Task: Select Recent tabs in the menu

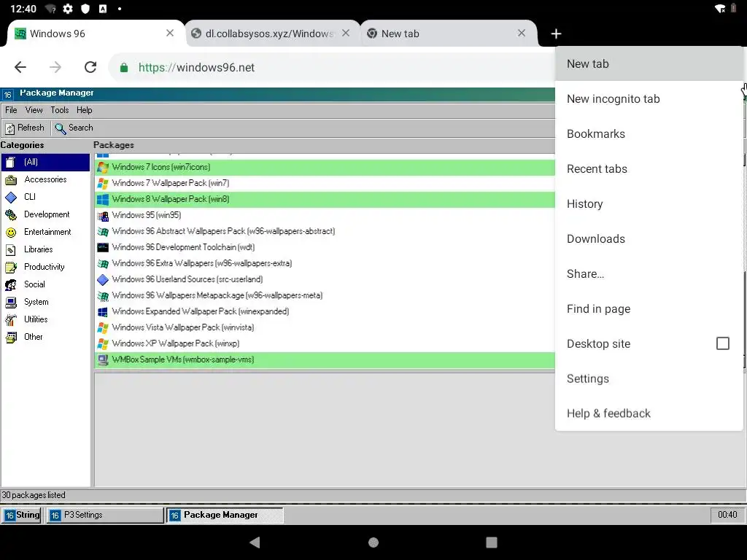Action: 649,169
